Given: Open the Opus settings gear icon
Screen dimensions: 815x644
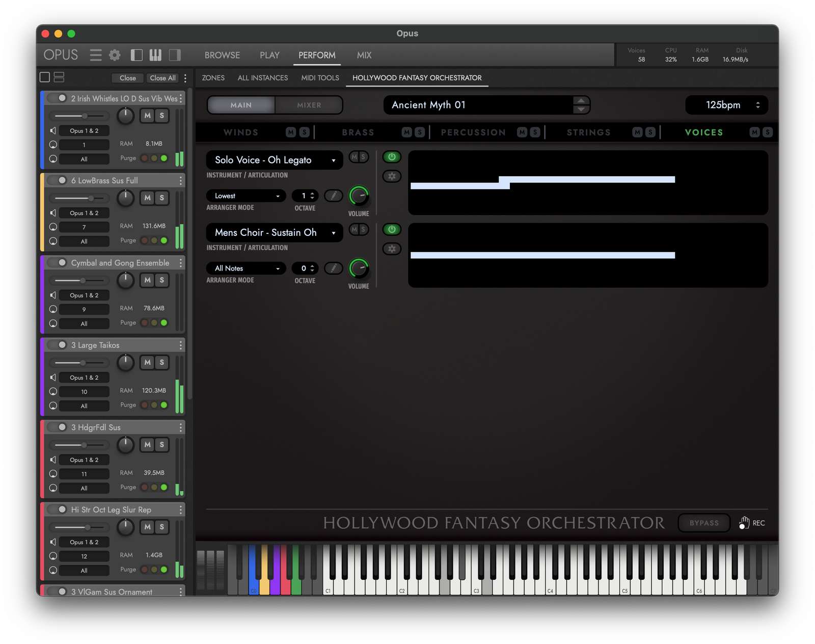Looking at the screenshot, I should tap(115, 55).
